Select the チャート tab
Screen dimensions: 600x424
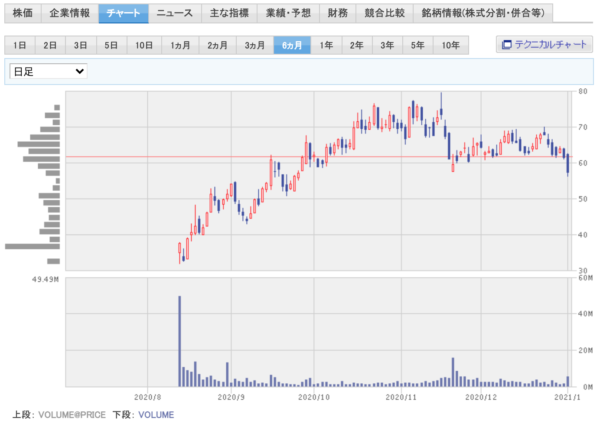[x=124, y=13]
